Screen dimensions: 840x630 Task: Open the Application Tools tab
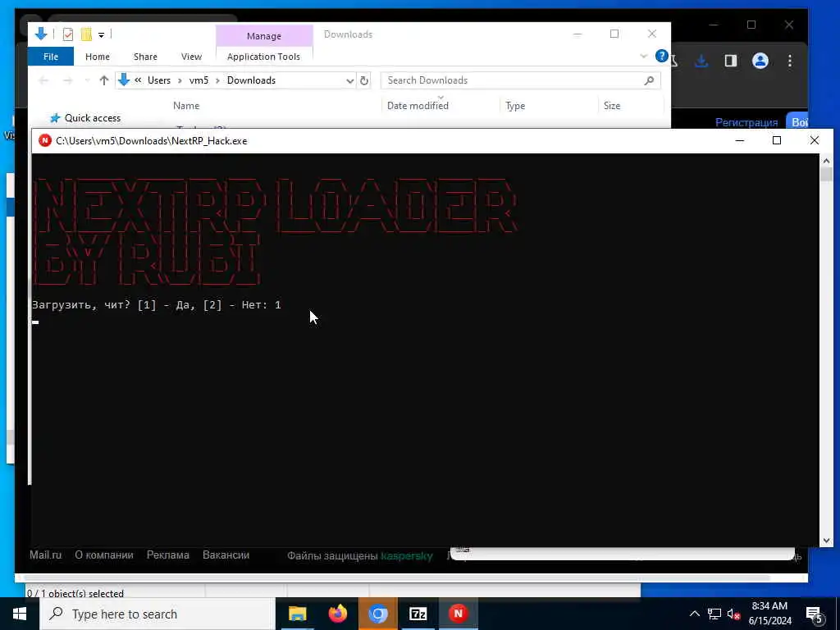click(x=263, y=57)
